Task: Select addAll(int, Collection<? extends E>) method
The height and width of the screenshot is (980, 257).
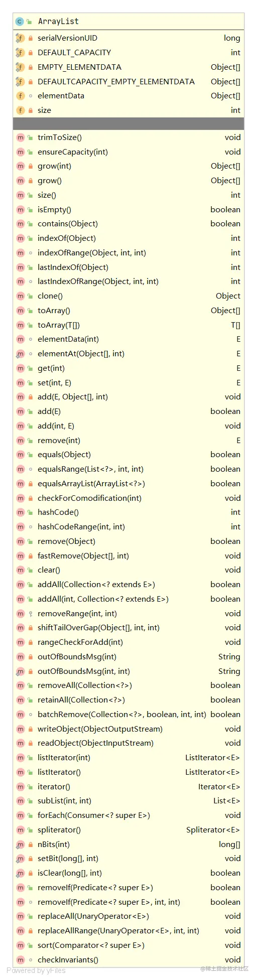Action: (x=103, y=599)
